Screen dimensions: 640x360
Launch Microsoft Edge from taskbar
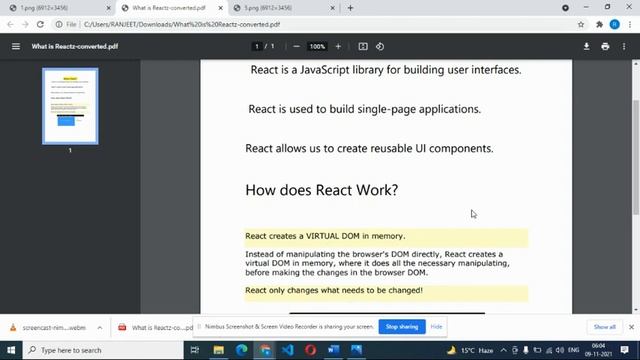242,350
